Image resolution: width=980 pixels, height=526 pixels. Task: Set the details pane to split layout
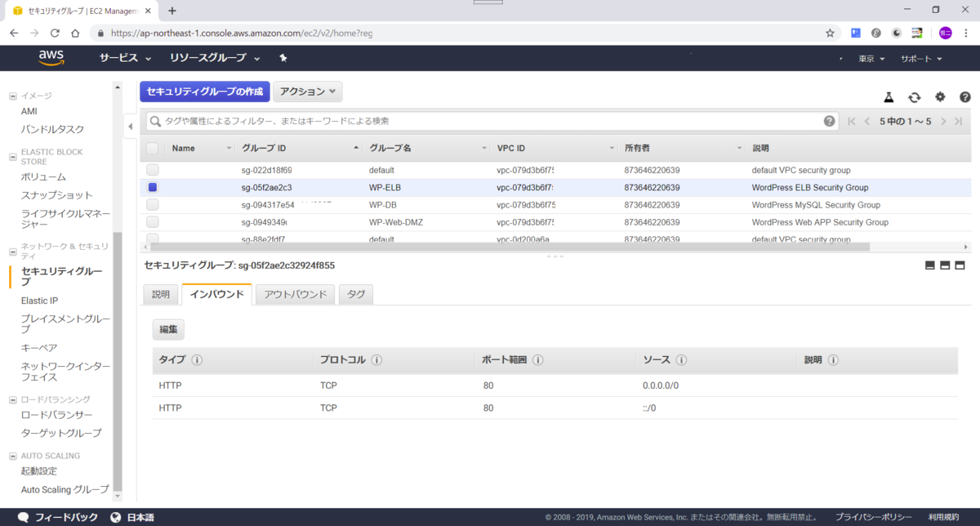[945, 265]
